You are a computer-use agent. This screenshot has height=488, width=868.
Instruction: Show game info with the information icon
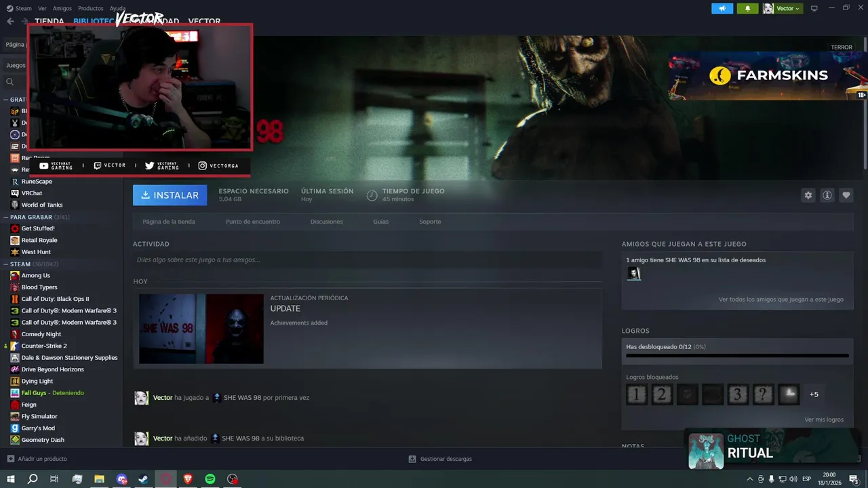(x=827, y=195)
